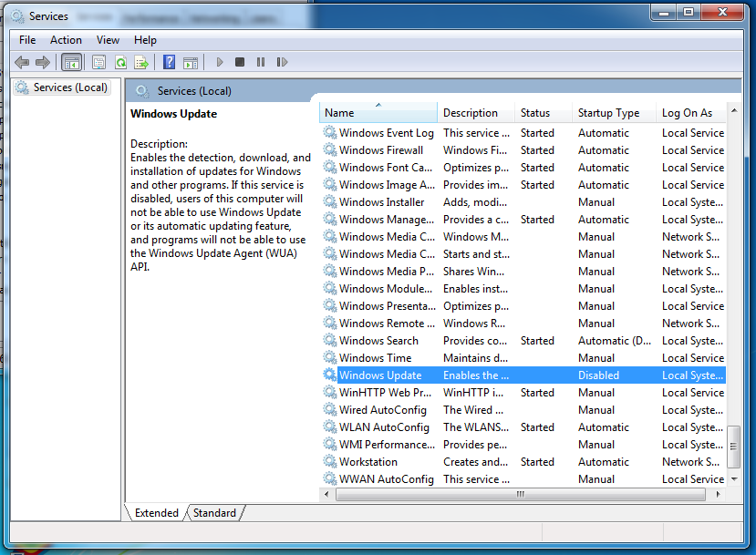The image size is (756, 555).
Task: Click the 'Adds, modi...' description cell
Action: [x=475, y=202]
